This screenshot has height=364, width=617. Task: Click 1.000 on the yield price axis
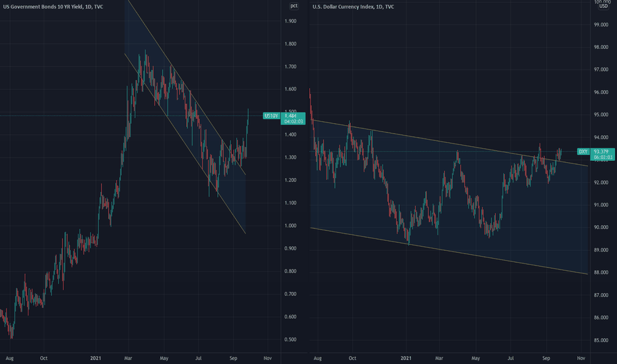(291, 226)
